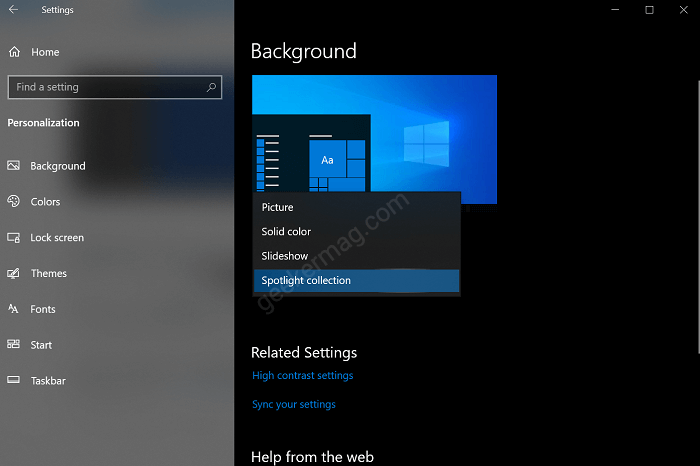Screen dimensions: 700x466
Task: Click the Fonts icon
Action: (13, 309)
